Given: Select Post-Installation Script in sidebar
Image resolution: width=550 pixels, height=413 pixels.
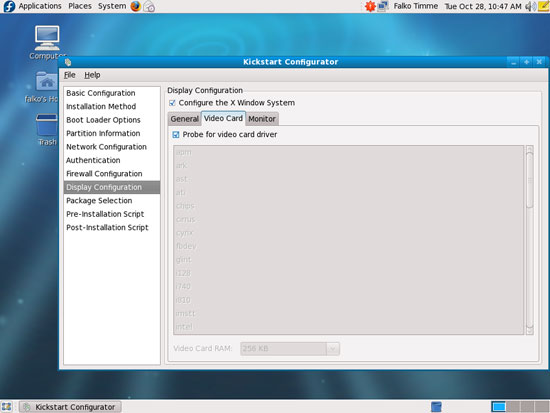Looking at the screenshot, I should pos(112,228).
